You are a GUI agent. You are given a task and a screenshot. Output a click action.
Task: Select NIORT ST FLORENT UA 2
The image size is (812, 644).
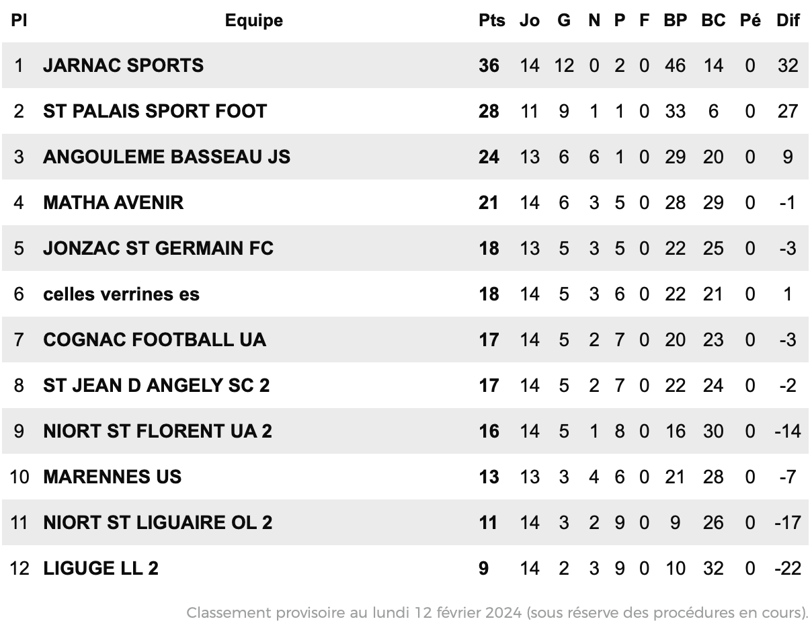pos(157,431)
